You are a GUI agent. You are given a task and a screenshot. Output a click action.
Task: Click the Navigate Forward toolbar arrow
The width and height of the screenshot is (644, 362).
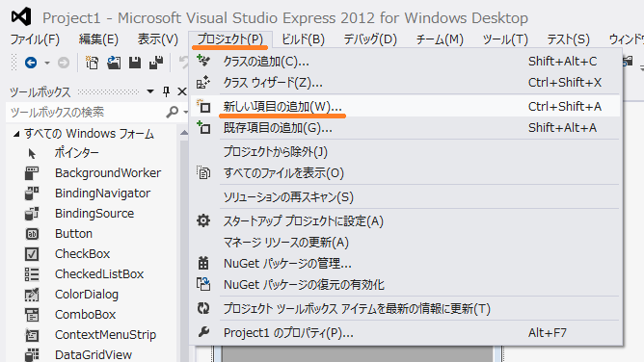[x=64, y=63]
